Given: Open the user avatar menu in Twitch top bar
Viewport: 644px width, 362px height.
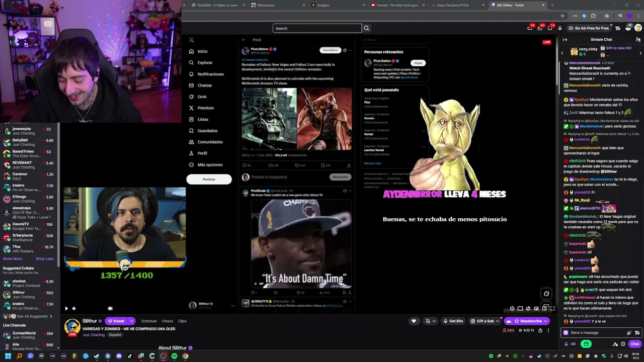Looking at the screenshot, I should pos(638,28).
